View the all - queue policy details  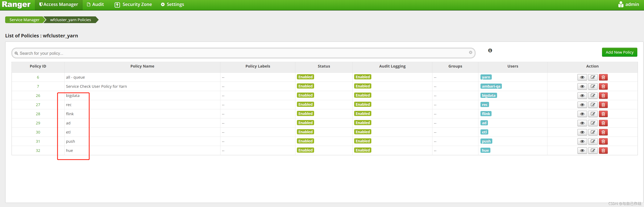click(x=582, y=77)
